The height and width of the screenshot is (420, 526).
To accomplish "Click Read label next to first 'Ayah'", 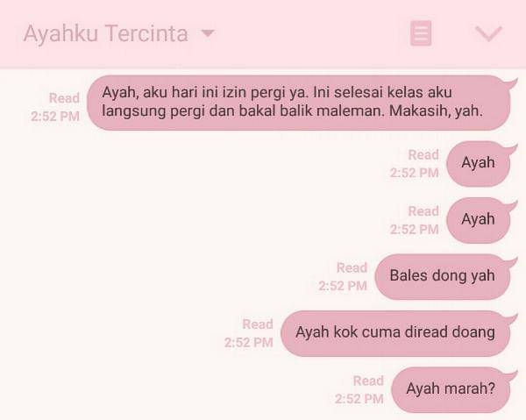I will [x=423, y=155].
